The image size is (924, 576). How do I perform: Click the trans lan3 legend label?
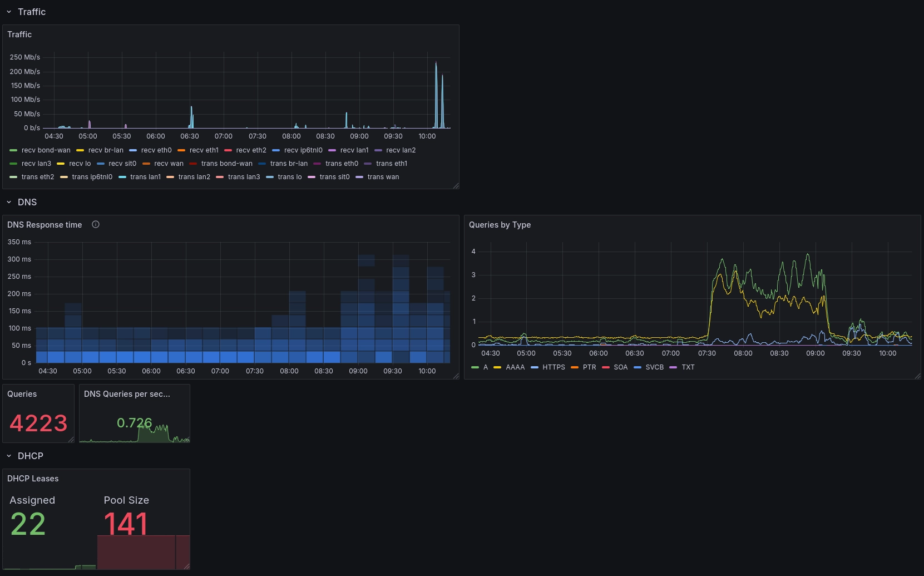click(x=244, y=177)
